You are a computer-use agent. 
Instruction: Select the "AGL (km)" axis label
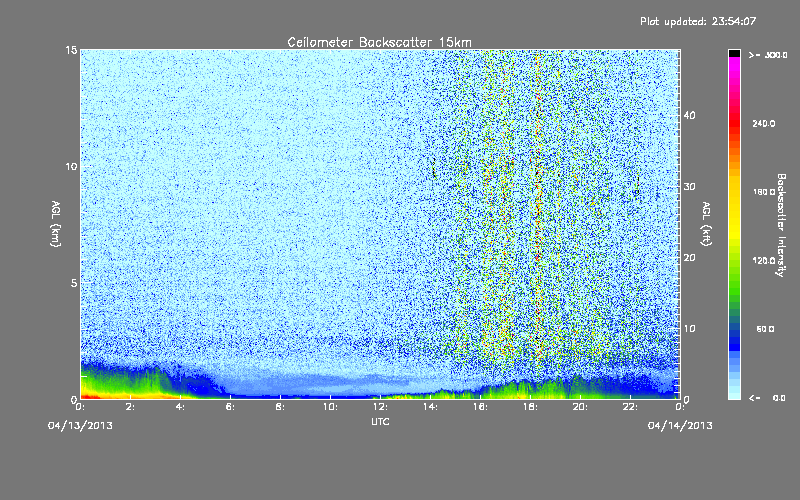tap(56, 224)
